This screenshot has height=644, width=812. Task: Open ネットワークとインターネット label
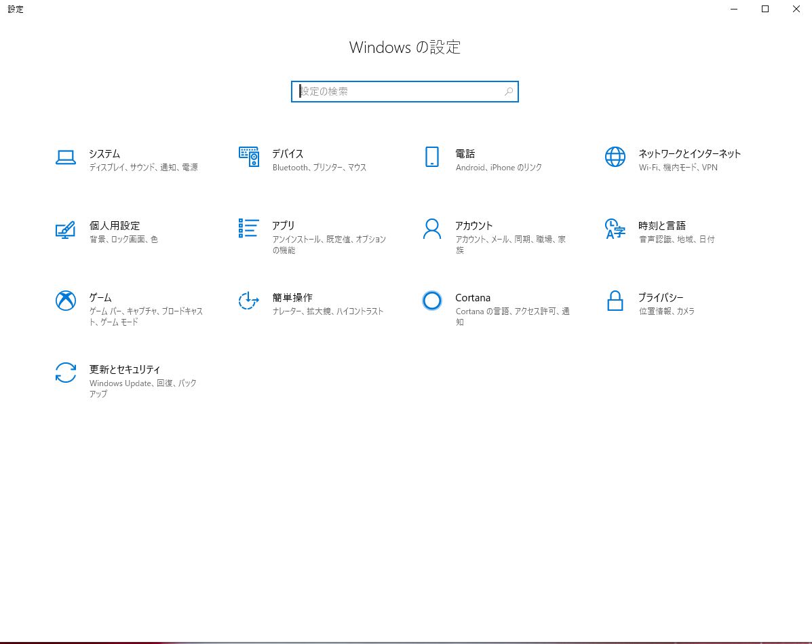coord(689,154)
